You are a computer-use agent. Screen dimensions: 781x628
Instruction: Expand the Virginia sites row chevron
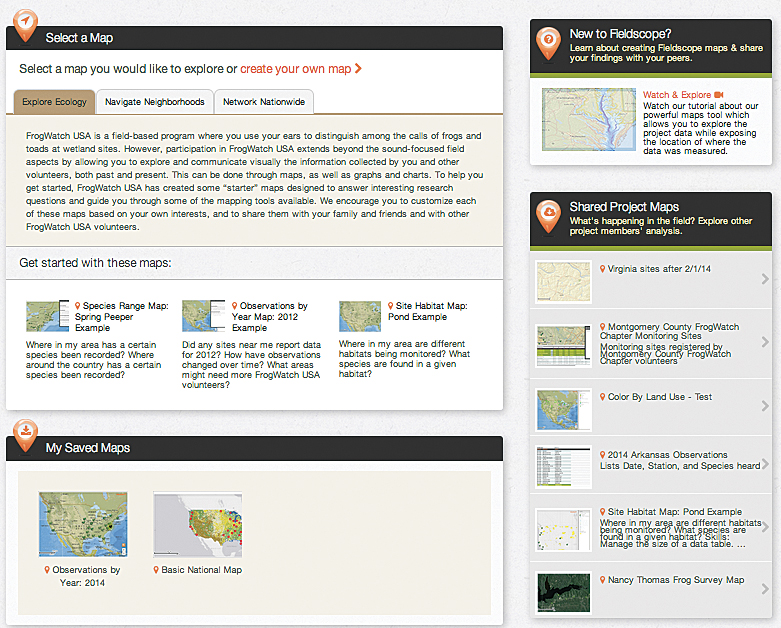pyautogui.click(x=765, y=279)
